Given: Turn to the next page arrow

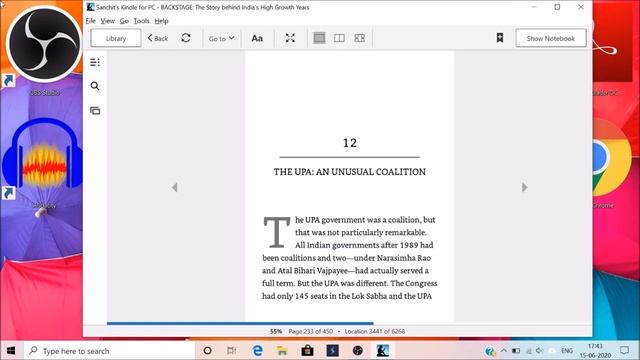Looking at the screenshot, I should pyautogui.click(x=524, y=187).
